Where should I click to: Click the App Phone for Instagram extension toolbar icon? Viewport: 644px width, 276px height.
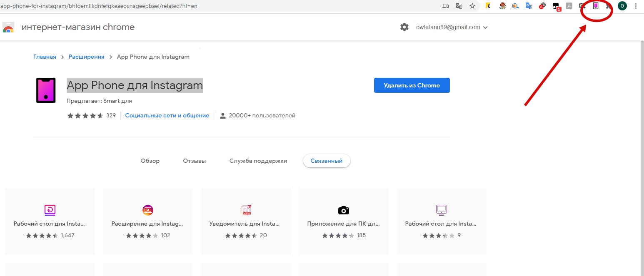tap(596, 6)
